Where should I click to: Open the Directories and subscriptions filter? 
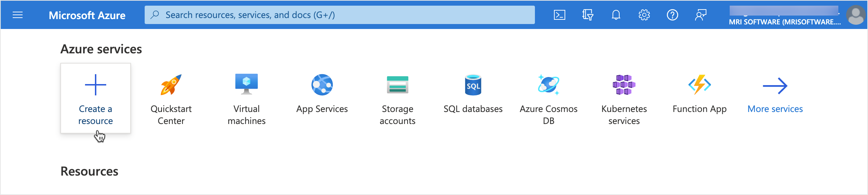587,15
